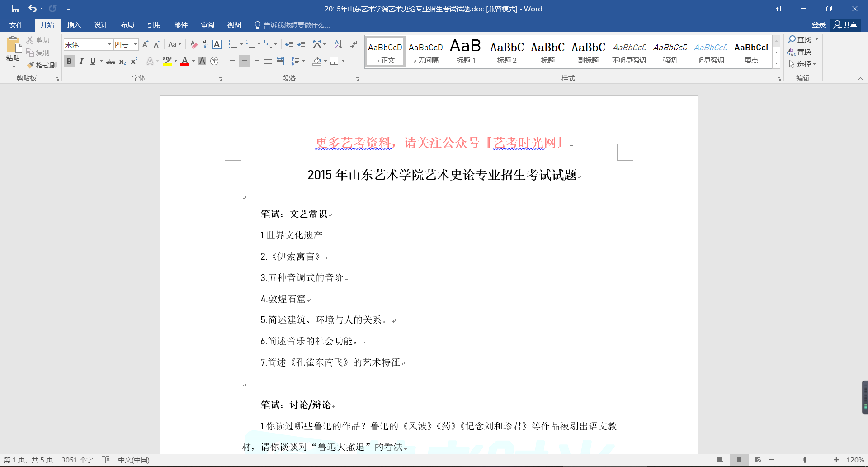The width and height of the screenshot is (868, 467).
Task: Apply bulleted list formatting
Action: (232, 44)
